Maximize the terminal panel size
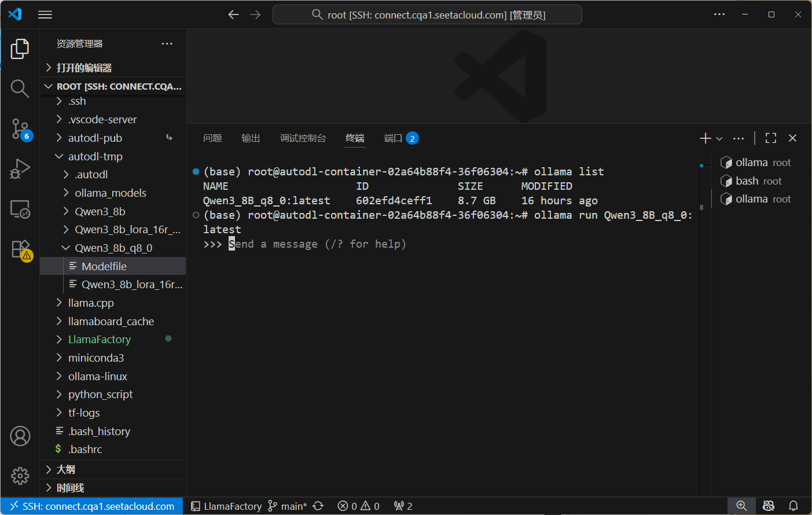The height and width of the screenshot is (515, 812). tap(771, 138)
